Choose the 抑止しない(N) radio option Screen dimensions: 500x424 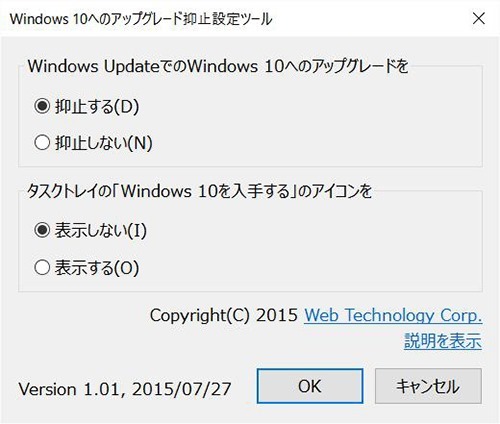pyautogui.click(x=42, y=143)
